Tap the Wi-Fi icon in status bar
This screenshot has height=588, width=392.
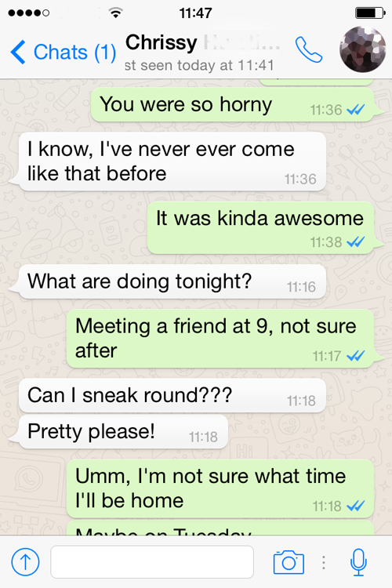[x=116, y=13]
